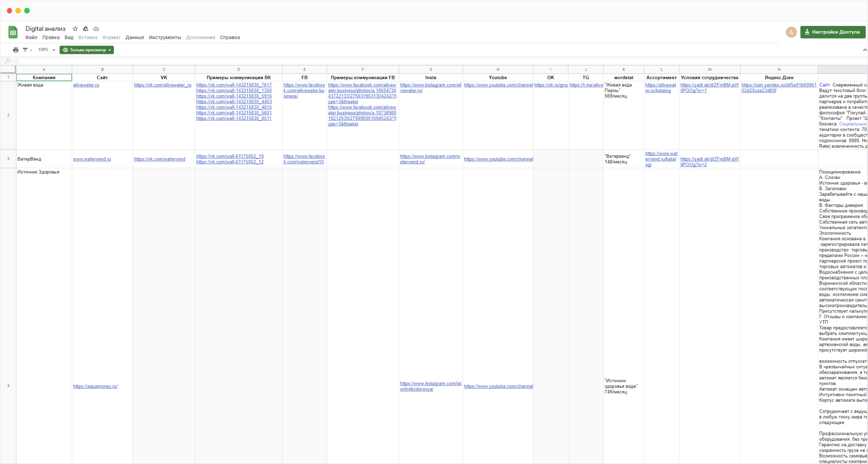Open the Вставка menu
Screen dimensions: 868x464
88,38
